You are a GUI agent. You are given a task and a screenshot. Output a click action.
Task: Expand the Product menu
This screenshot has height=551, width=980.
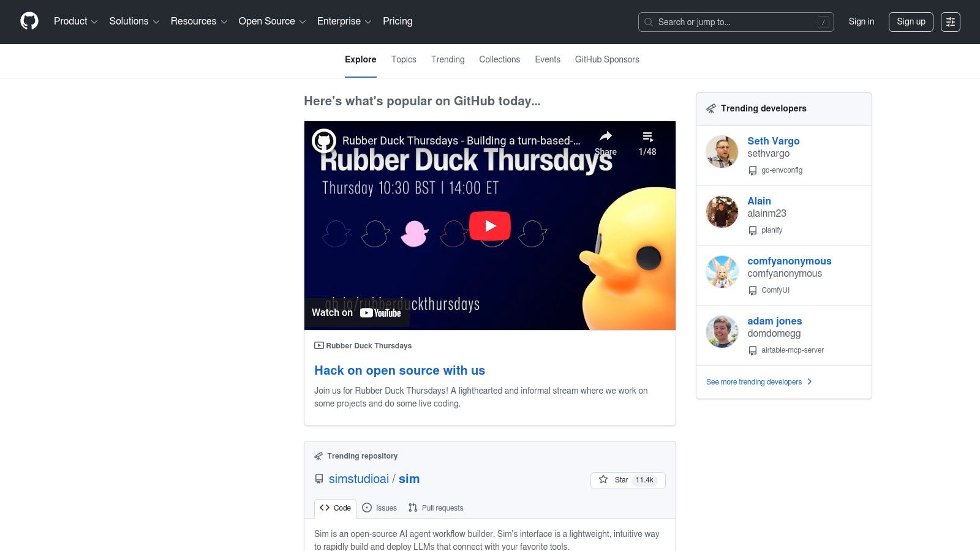tap(76, 21)
